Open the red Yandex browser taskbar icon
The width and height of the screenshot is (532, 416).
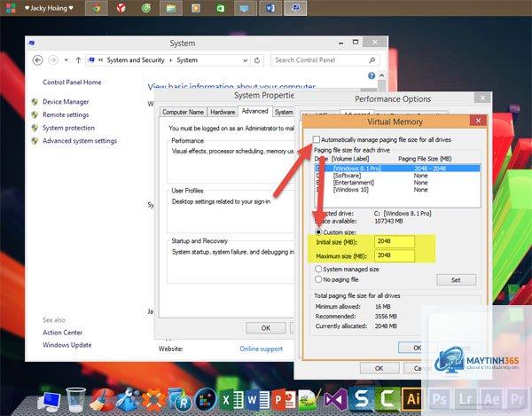coord(121,8)
